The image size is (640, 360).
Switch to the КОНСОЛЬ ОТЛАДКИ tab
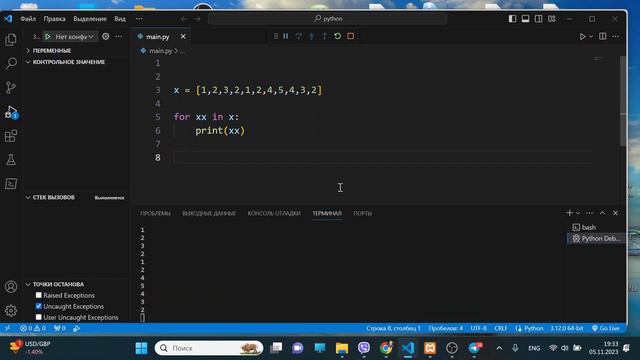coord(274,213)
